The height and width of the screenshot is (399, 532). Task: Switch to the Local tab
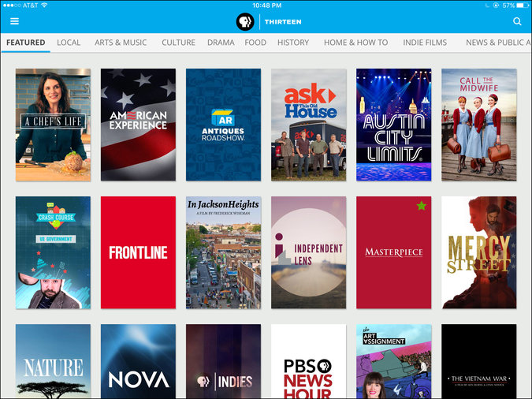pyautogui.click(x=69, y=43)
